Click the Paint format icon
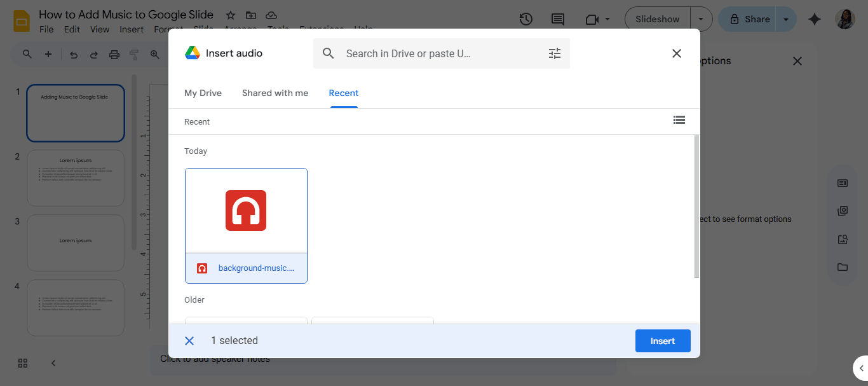This screenshot has height=386, width=868. (134, 55)
